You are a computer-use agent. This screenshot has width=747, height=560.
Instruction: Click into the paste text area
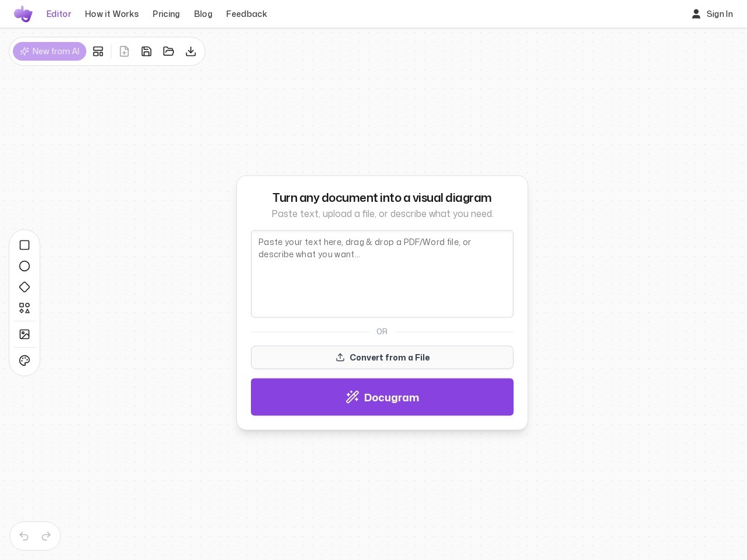382,274
